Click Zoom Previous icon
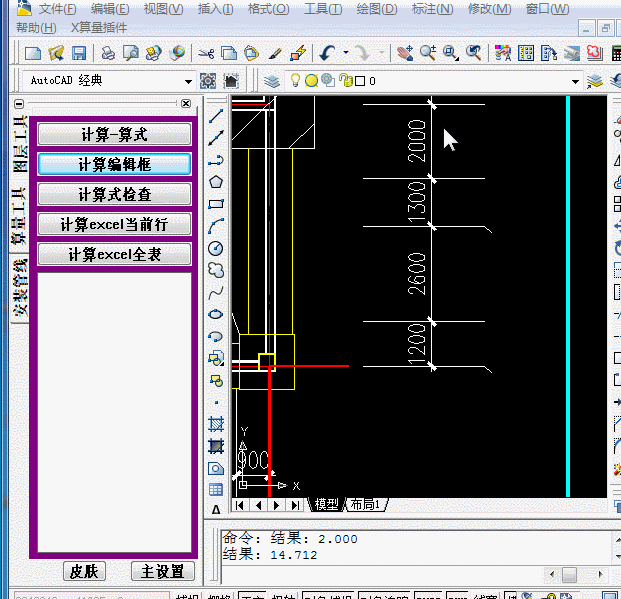621x599 pixels. [x=474, y=53]
